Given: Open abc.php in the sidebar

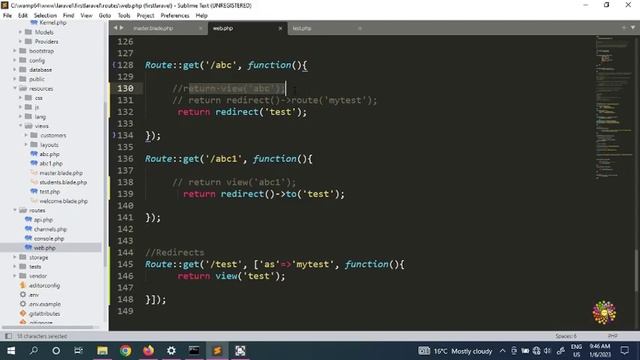Looking at the screenshot, I should coord(49,154).
